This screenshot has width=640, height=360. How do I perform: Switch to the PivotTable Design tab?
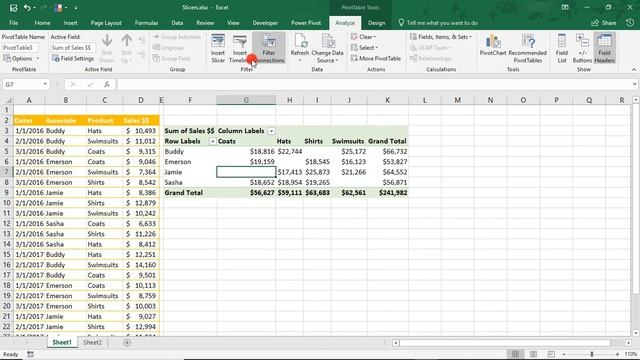click(376, 23)
